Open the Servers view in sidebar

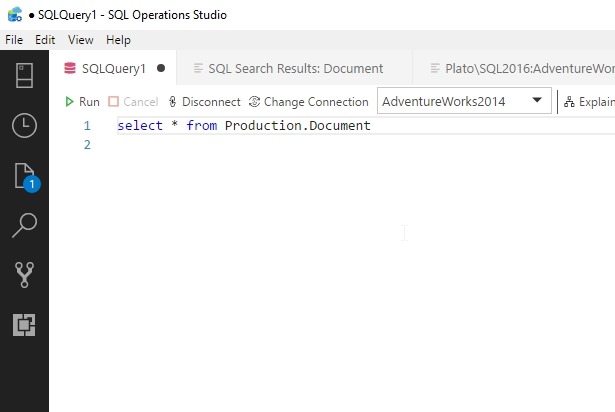24,76
